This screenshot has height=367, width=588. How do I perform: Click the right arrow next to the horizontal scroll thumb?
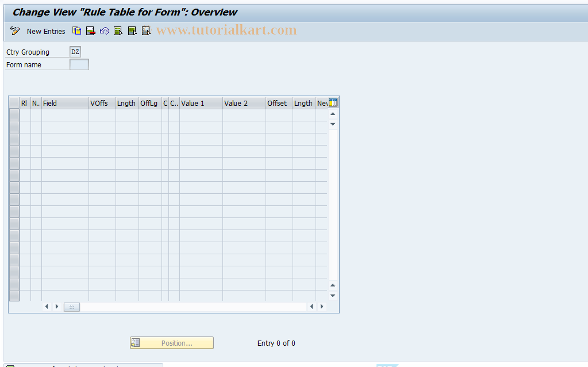pyautogui.click(x=57, y=307)
